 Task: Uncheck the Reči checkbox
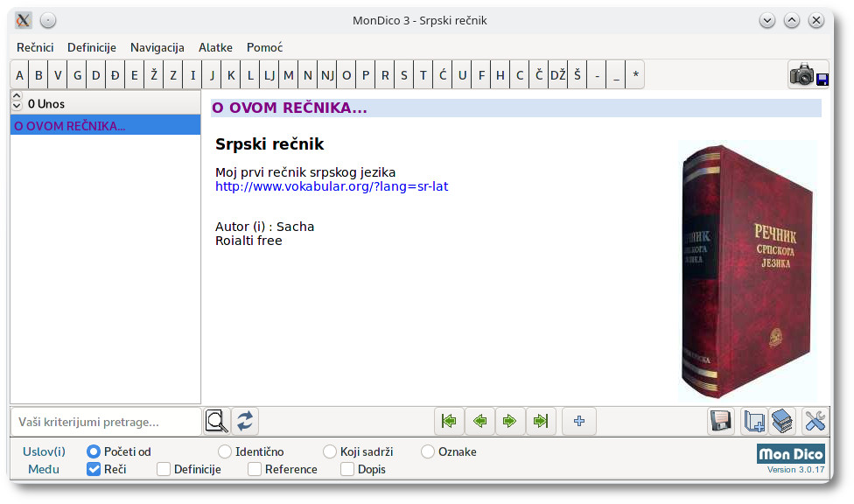(x=94, y=469)
